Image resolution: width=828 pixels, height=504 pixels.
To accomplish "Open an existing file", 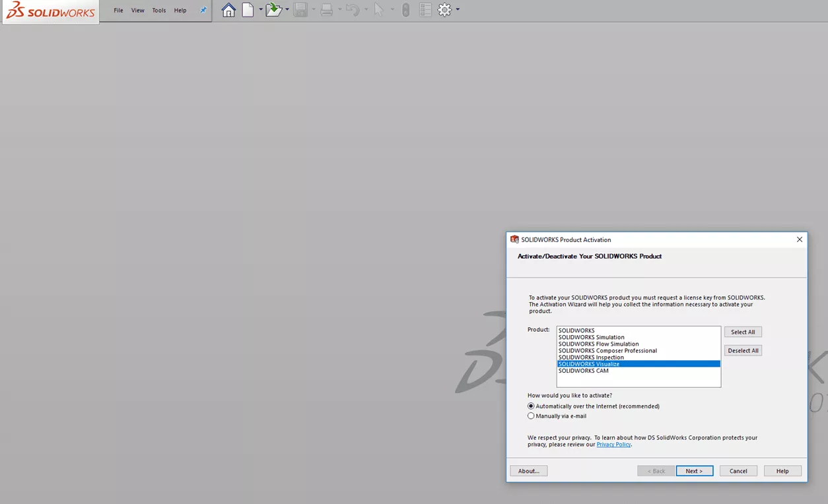I will 273,9.
